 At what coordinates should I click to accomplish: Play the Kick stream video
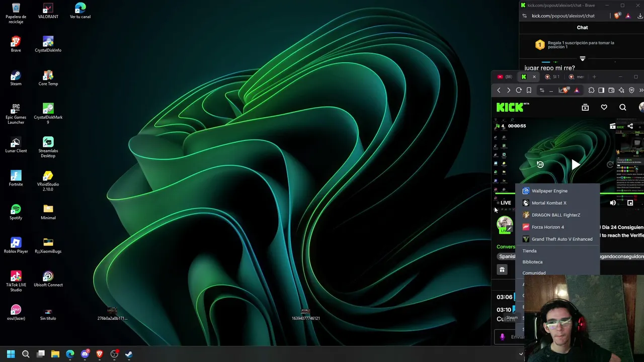pyautogui.click(x=575, y=164)
